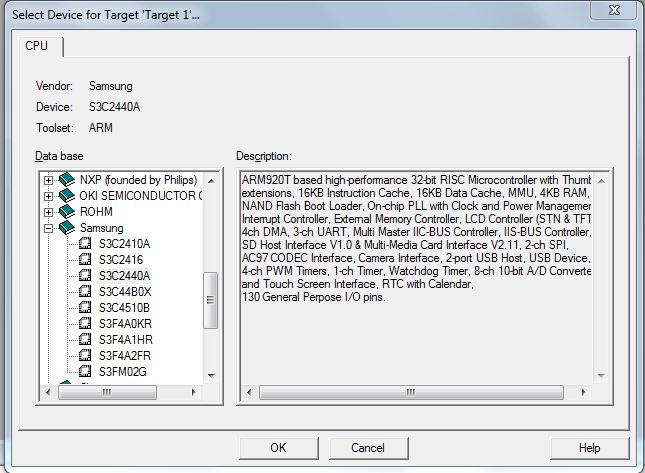Confirm selection with the OK button
The width and height of the screenshot is (645, 473).
point(279,448)
